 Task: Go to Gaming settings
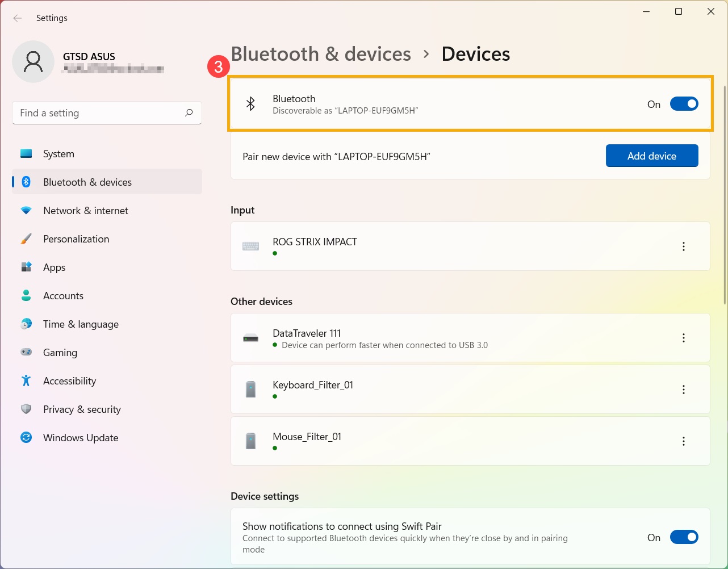point(107,353)
